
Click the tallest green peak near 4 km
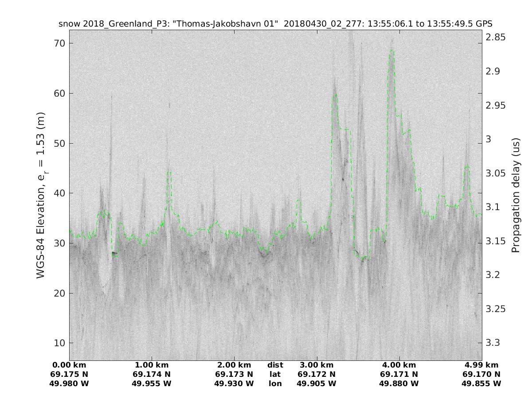391,50
